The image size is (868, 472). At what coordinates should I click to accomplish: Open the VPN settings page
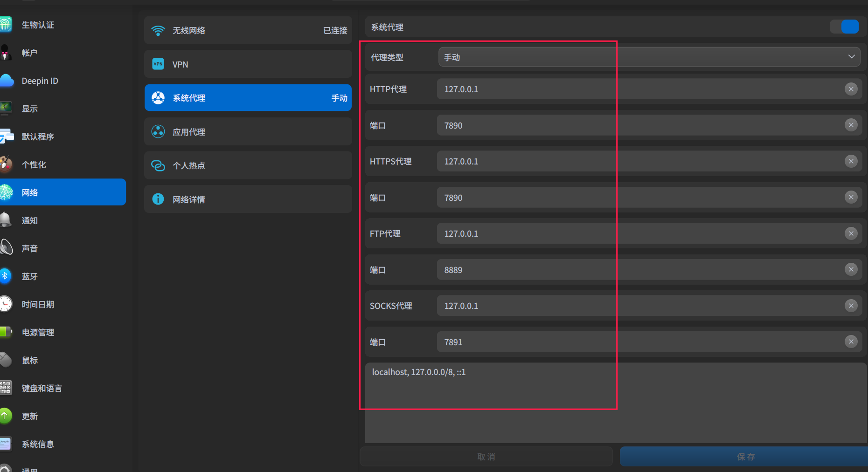coord(248,64)
